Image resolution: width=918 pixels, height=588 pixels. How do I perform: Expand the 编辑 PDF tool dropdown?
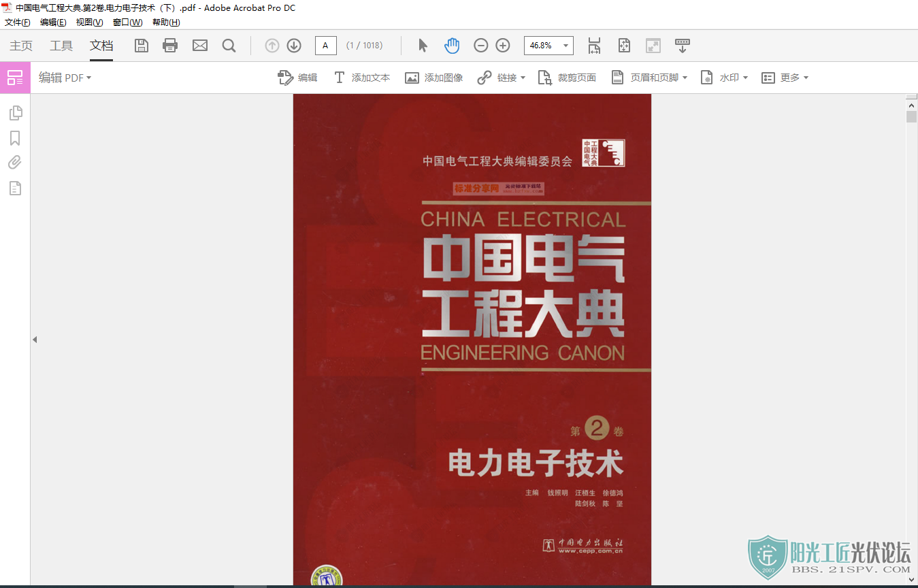click(x=65, y=78)
